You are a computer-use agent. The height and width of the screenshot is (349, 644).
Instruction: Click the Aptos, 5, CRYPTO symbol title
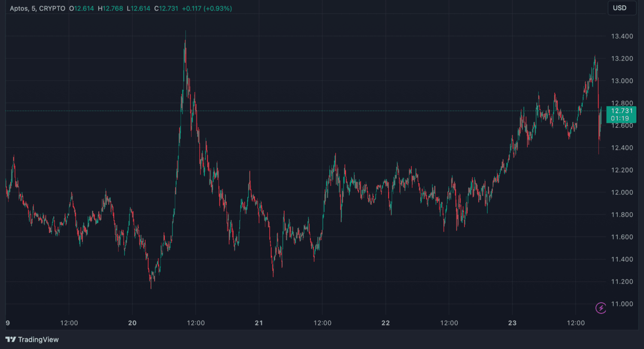coord(37,9)
